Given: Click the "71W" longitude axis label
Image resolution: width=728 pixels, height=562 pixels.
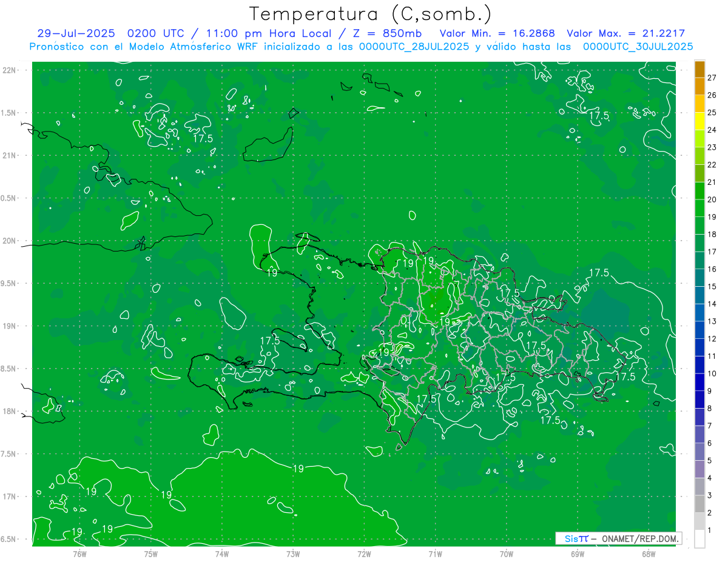Looking at the screenshot, I should (x=435, y=554).
